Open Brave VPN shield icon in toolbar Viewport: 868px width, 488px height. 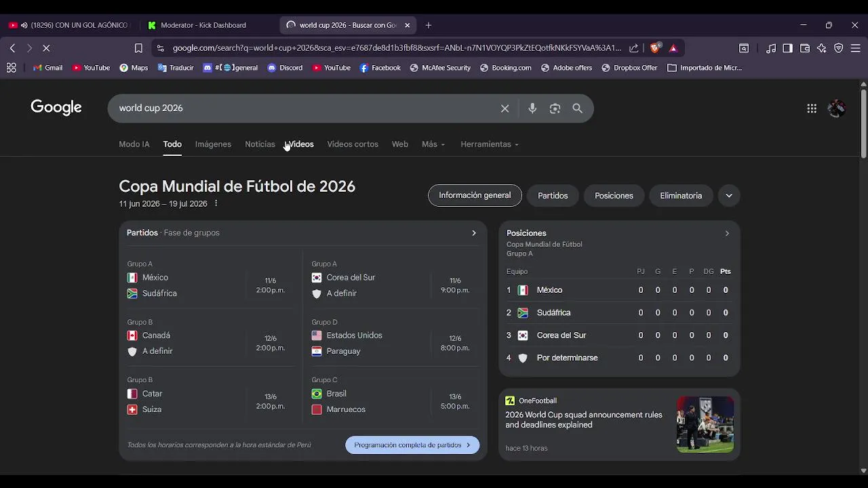[x=838, y=48]
